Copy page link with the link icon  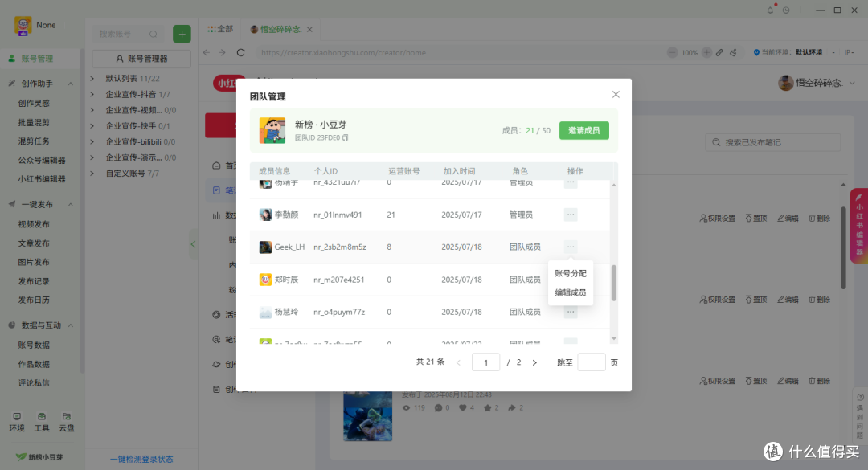point(719,52)
